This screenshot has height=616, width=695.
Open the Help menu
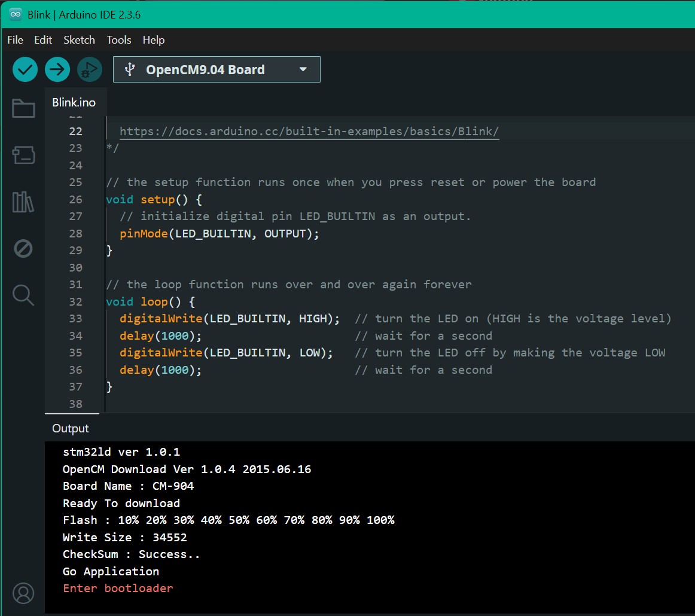click(x=153, y=40)
